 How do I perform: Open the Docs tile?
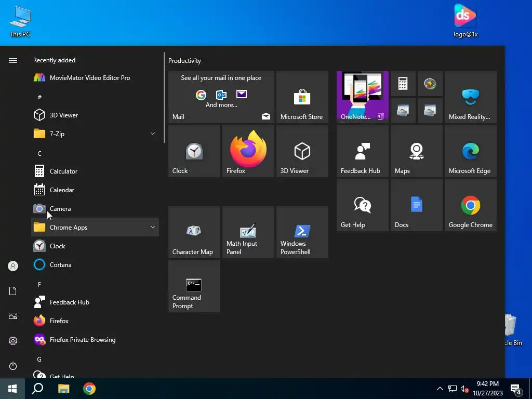417,205
